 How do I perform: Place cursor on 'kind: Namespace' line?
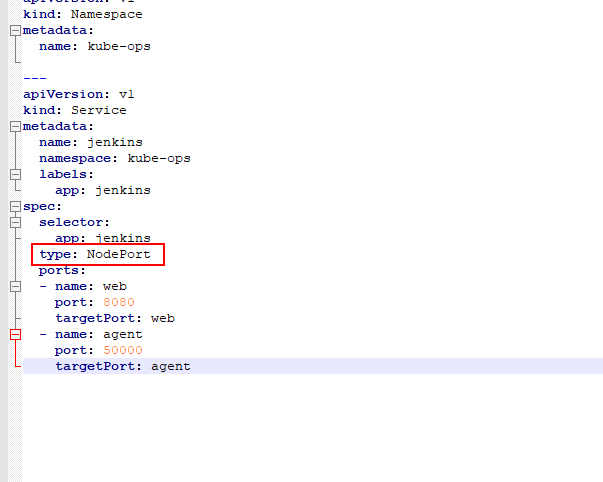[83, 14]
